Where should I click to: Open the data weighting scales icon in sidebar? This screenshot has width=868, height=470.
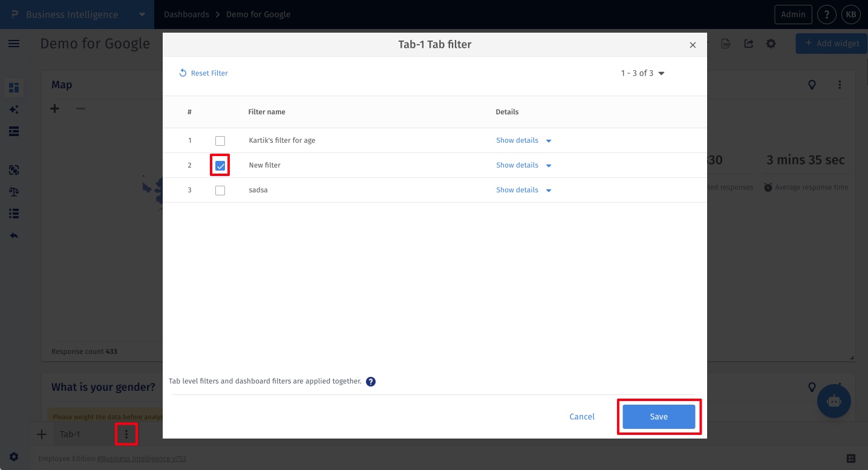point(14,192)
